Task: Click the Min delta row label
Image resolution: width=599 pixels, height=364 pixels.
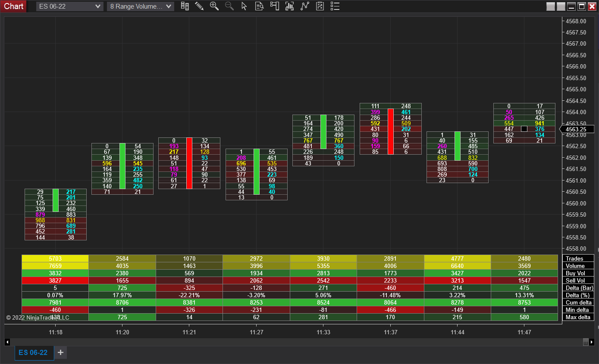Action: [577, 310]
